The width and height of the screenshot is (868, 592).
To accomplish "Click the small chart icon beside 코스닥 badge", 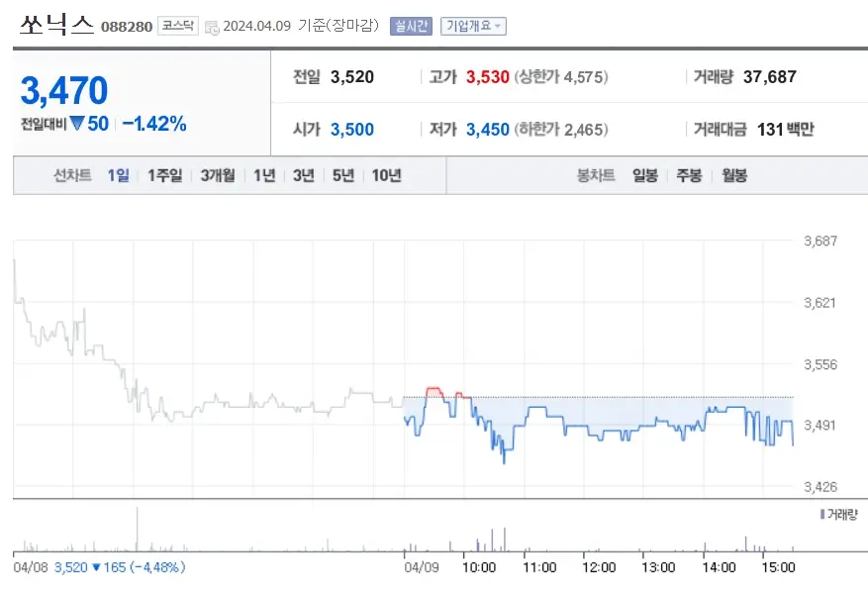I will (x=212, y=26).
